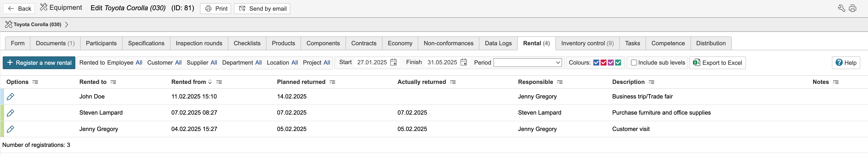
Task: Click Export to Excel button
Action: [717, 63]
